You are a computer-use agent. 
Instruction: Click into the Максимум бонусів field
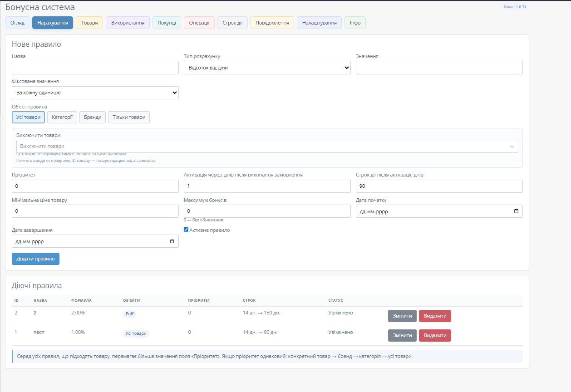tap(267, 211)
